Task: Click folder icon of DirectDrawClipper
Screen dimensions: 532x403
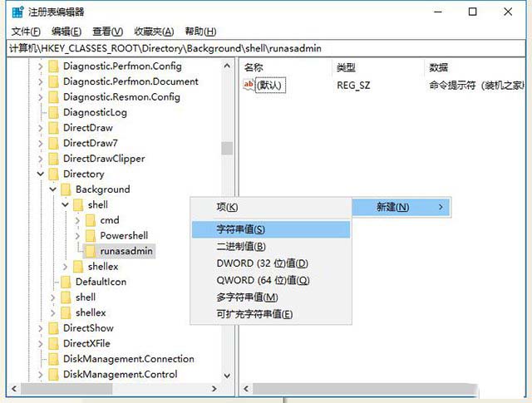Action: point(53,159)
